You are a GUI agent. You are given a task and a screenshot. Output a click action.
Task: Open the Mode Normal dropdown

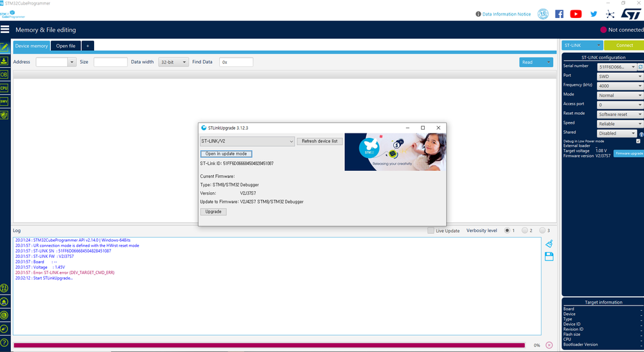pyautogui.click(x=620, y=95)
